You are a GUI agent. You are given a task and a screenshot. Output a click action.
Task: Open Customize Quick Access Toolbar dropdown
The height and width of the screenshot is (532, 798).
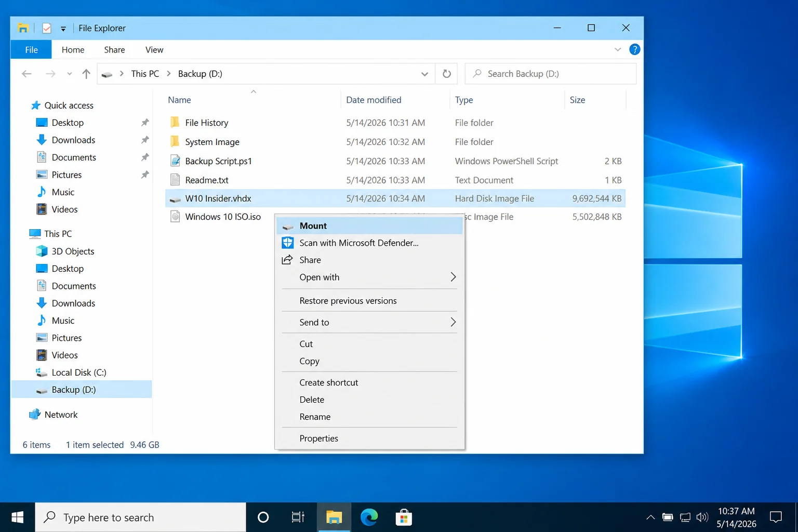click(63, 29)
